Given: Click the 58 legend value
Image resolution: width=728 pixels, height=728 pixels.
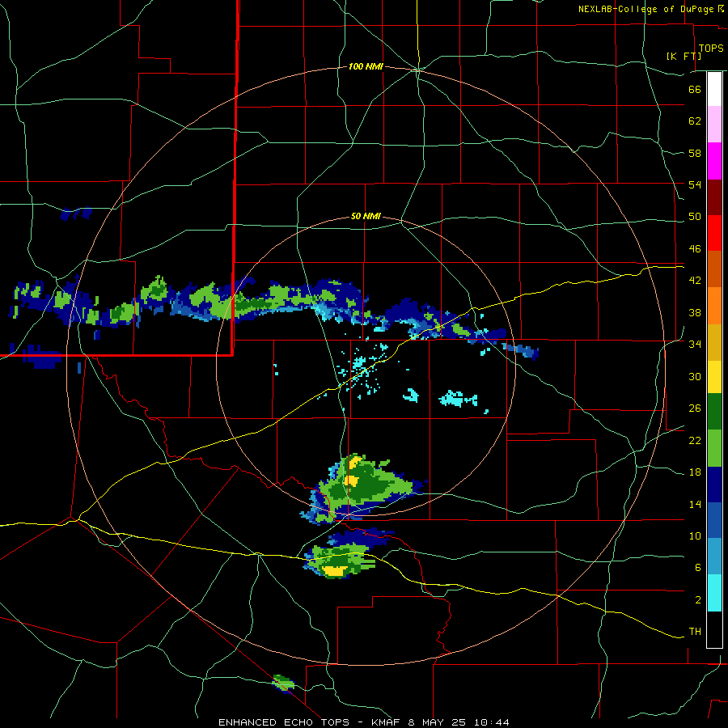Looking at the screenshot, I should (695, 153).
